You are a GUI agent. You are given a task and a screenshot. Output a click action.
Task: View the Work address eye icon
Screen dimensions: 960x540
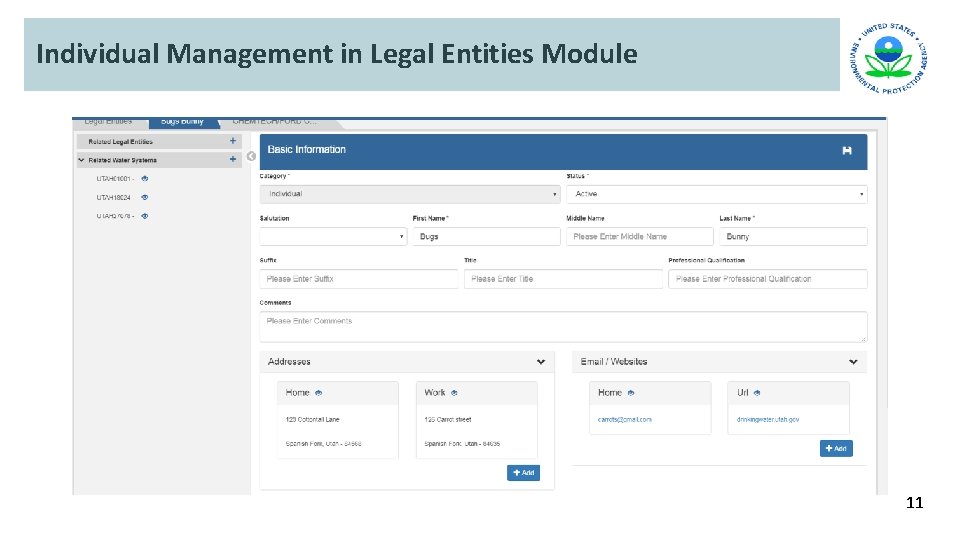point(454,393)
